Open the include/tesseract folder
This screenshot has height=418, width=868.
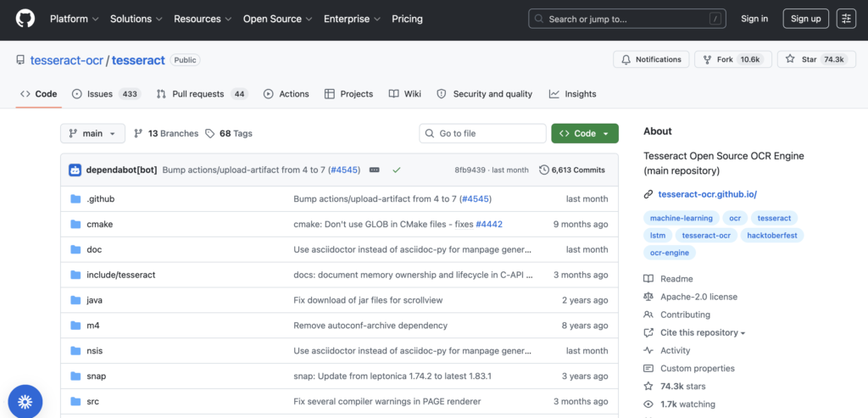(120, 275)
